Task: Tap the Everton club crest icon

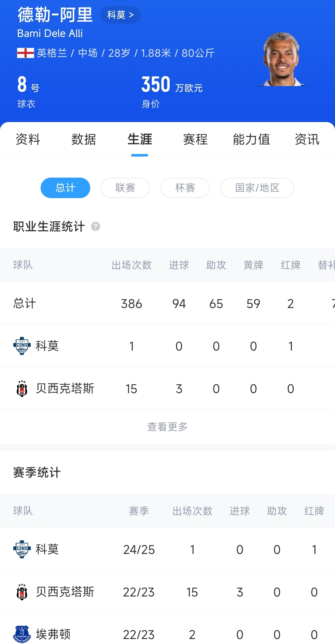Action: (x=22, y=634)
